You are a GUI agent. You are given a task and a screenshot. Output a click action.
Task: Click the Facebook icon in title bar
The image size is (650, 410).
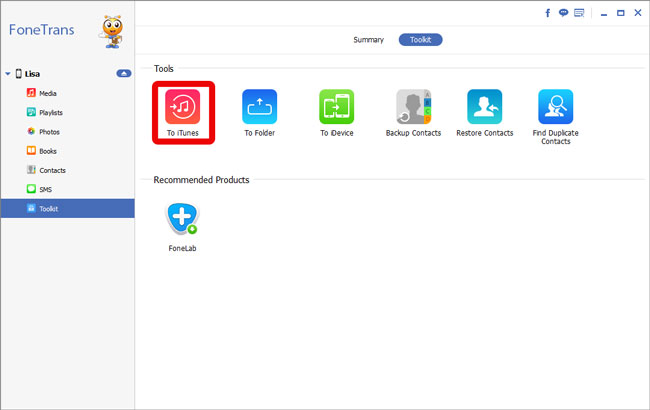tap(548, 13)
